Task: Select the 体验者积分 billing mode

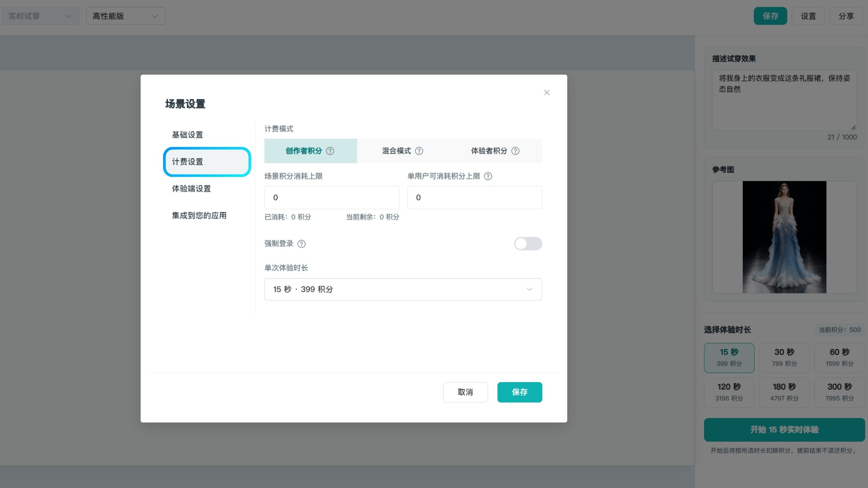Action: click(495, 151)
